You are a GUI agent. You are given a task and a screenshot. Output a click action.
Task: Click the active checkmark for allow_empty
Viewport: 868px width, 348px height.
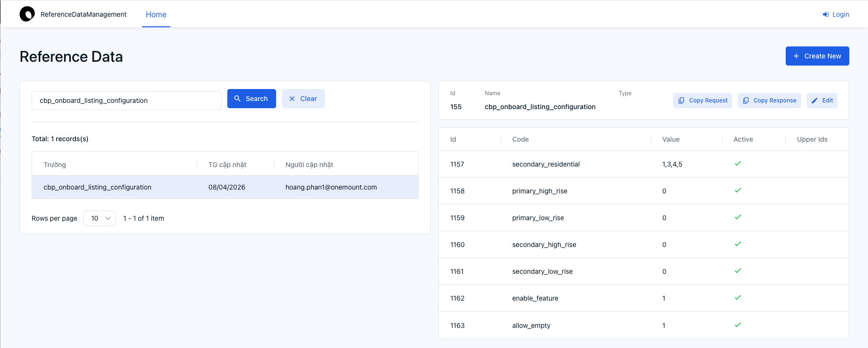pyautogui.click(x=738, y=325)
